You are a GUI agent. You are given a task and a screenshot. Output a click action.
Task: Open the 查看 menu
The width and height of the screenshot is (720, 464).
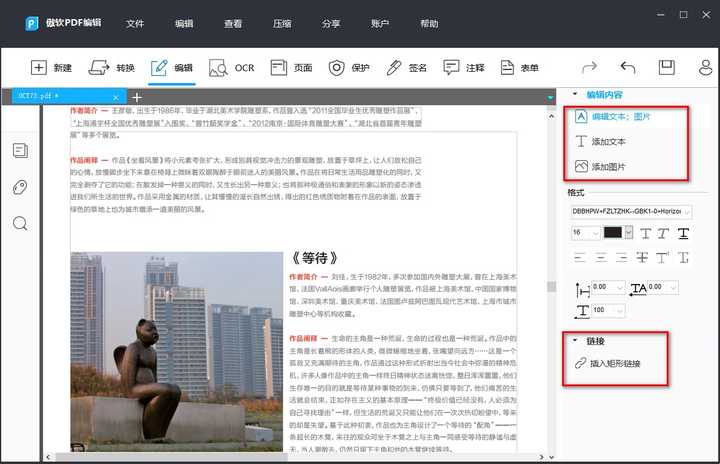pyautogui.click(x=233, y=23)
